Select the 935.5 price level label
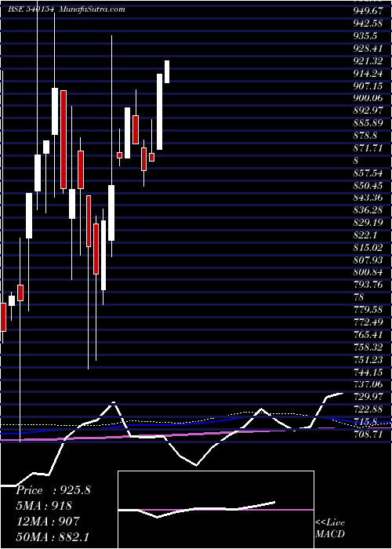392x549 pixels. pos(365,36)
